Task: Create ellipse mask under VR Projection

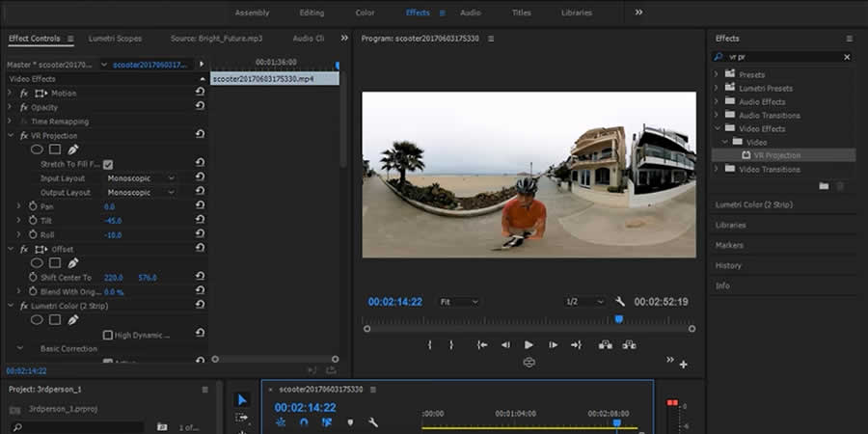Action: click(x=37, y=149)
